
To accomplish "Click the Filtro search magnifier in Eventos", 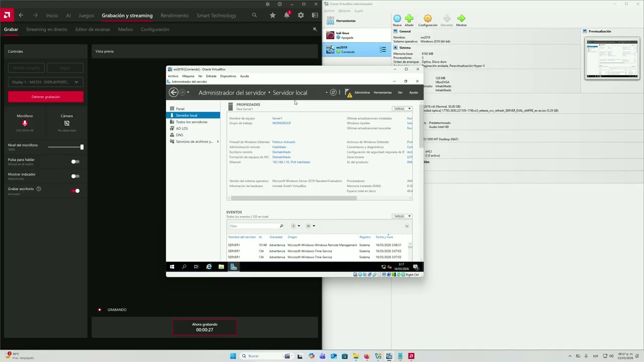I will coord(281,226).
